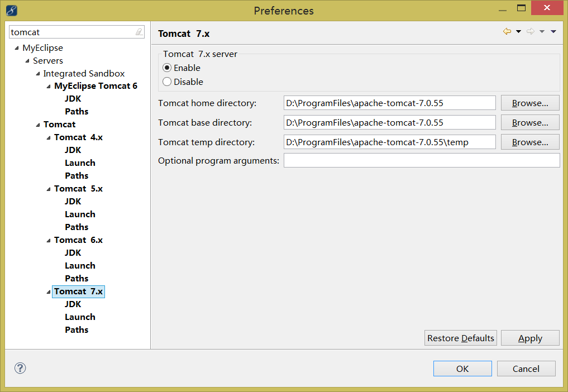Collapse the MyEclipse Tomcat 6 node
Viewport: 568px width, 392px height.
click(x=49, y=87)
